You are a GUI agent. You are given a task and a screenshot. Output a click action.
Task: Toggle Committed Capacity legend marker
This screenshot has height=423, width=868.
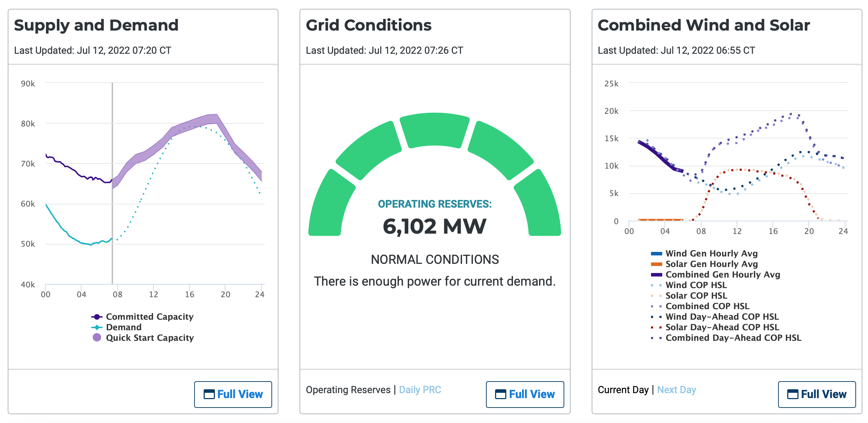97,317
